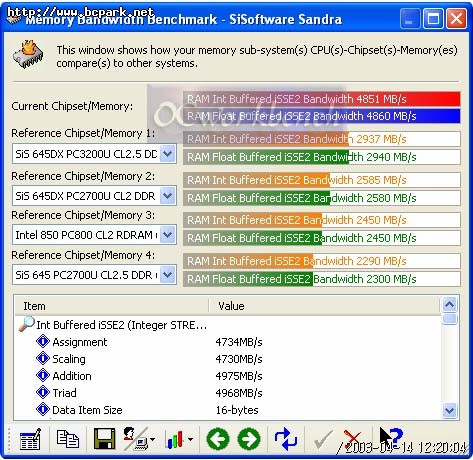The height and width of the screenshot is (460, 473).
Task: Click the green 2940 MB/s bandwidth bar
Action: pyautogui.click(x=322, y=157)
